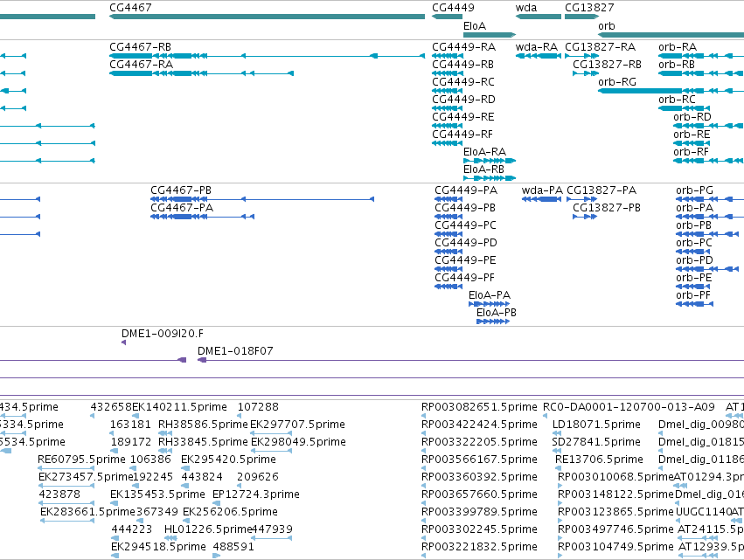Screen dimensions: 744x560
Task: Choose transcript CG4449-RF
Action: pyautogui.click(x=448, y=143)
